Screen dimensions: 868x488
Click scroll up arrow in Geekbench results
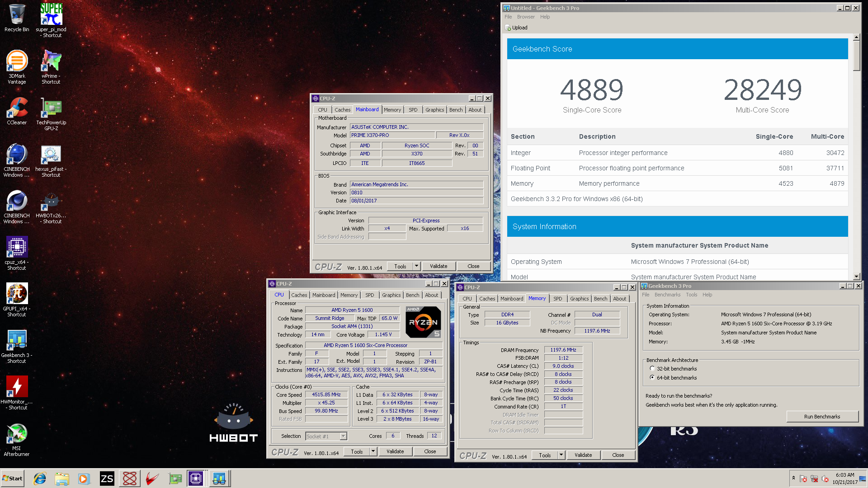(x=856, y=37)
